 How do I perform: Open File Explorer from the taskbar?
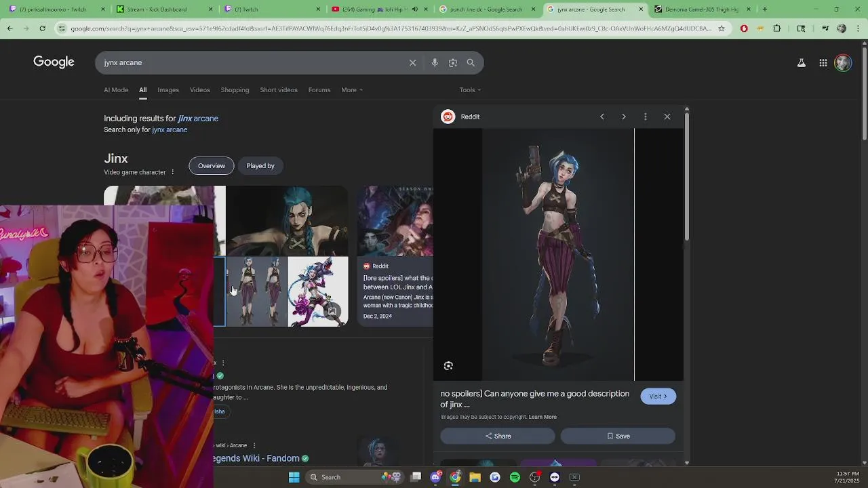[475, 477]
